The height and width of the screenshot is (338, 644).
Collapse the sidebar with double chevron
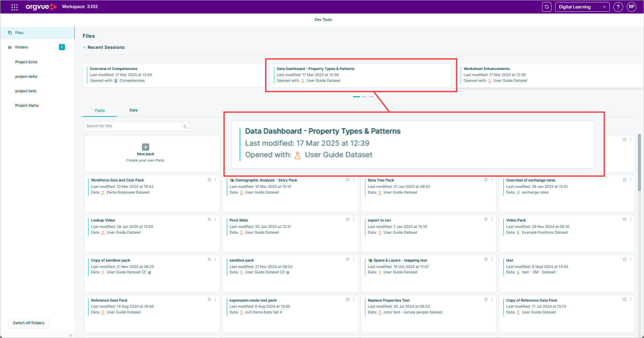coord(71,335)
